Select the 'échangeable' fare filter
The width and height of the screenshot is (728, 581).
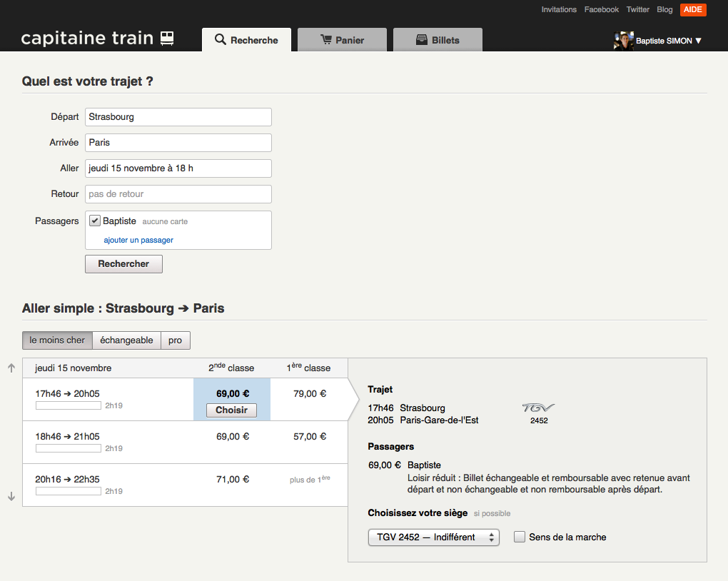[x=127, y=340]
